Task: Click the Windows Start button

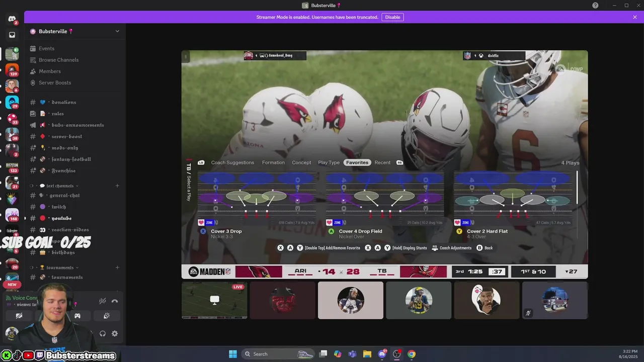Action: (233, 354)
